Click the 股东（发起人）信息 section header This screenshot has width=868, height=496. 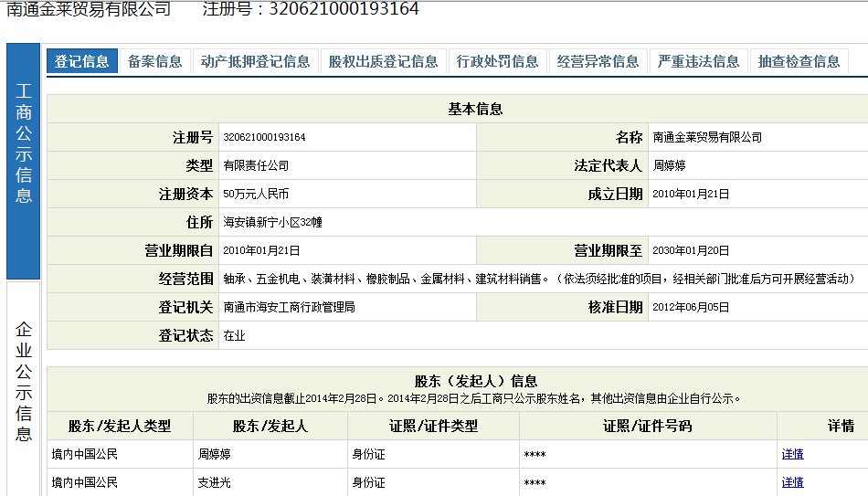pyautogui.click(x=474, y=381)
